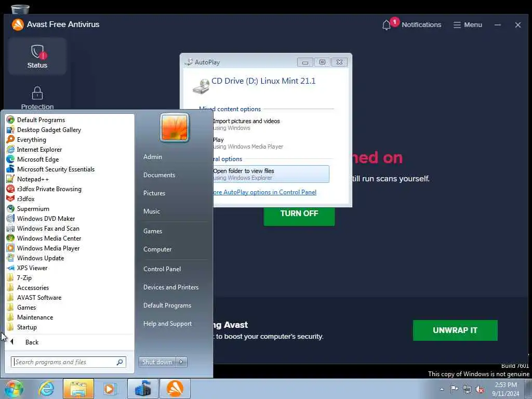Open Default Programs in right pane

click(x=167, y=305)
